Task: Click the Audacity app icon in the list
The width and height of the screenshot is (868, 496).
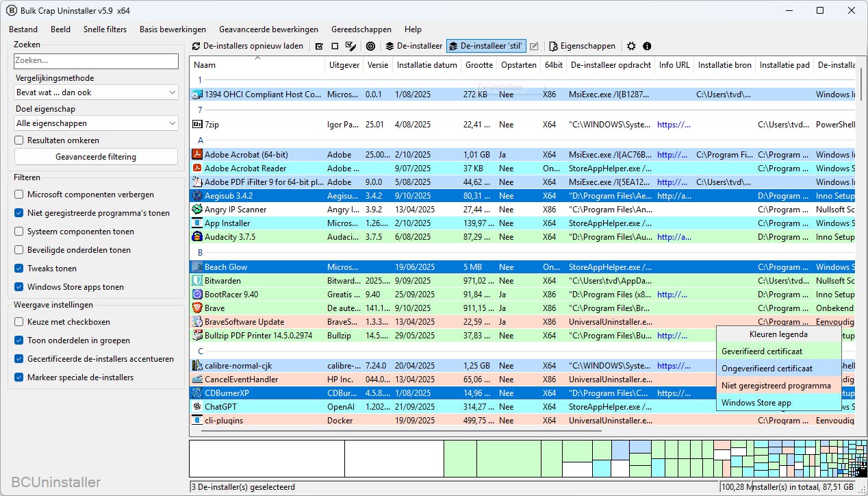Action: coord(197,237)
